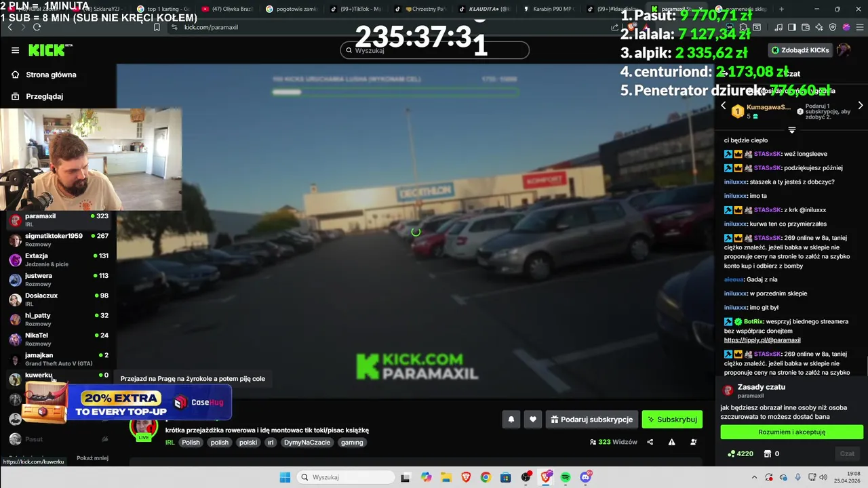Viewport: 868px width, 488px height.
Task: Open the Windows Start menu
Action: 285,477
